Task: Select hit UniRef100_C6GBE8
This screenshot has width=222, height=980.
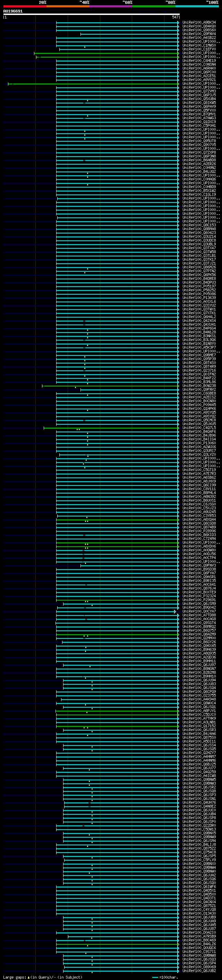Action: (x=199, y=394)
